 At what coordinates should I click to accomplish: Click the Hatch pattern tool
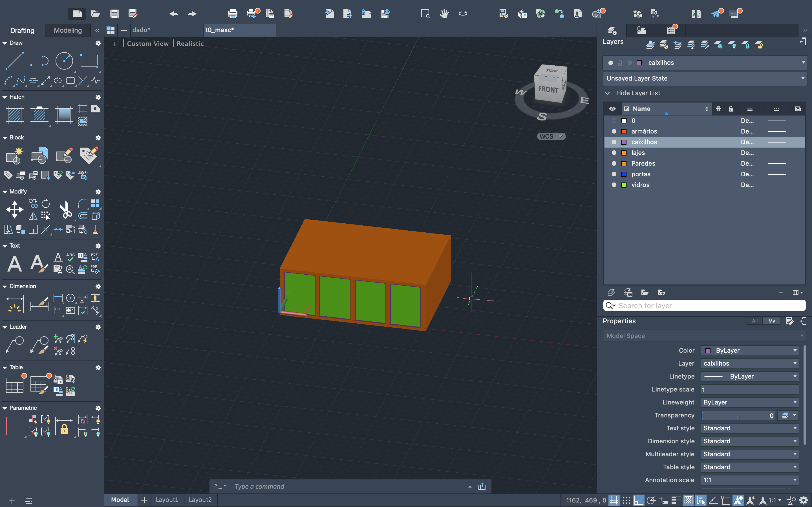point(14,115)
